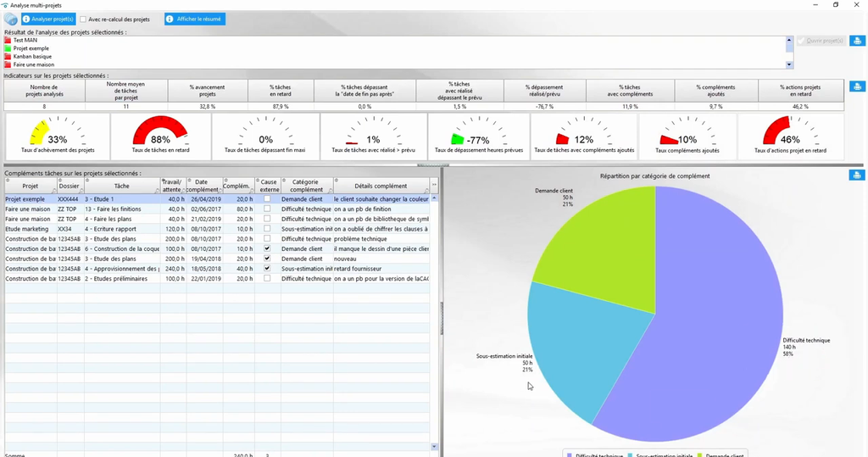868x457 pixels.
Task: Click the Ouvrir projet(s) button
Action: [821, 41]
